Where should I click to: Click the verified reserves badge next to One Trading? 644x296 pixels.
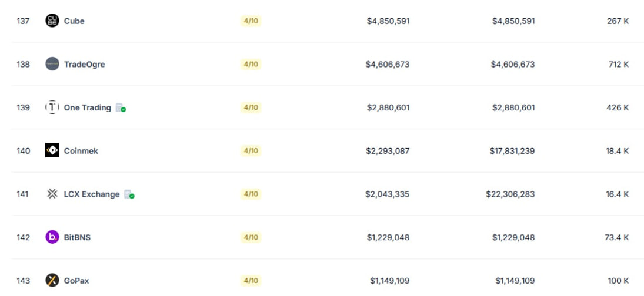(x=121, y=108)
